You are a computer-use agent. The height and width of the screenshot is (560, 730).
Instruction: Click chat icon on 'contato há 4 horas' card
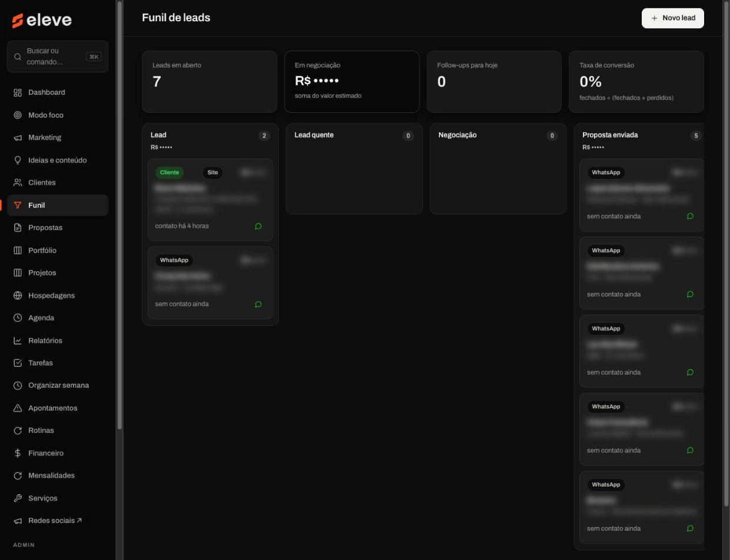click(x=258, y=226)
